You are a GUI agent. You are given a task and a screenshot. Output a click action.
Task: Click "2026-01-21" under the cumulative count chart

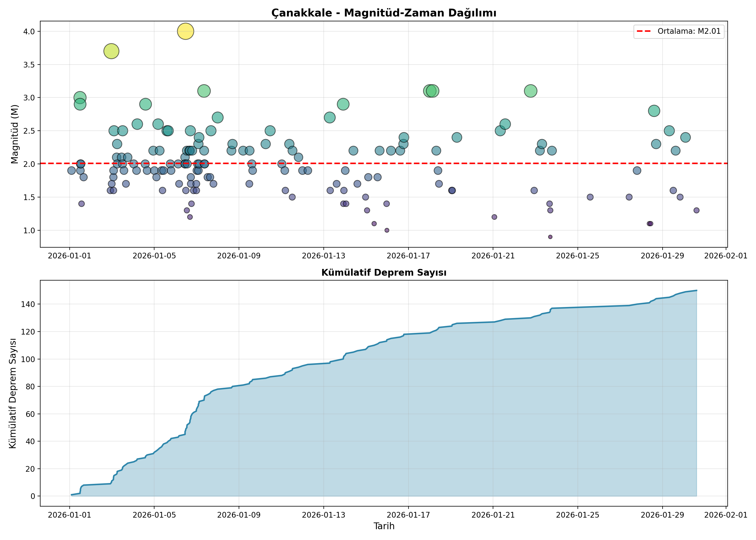493,515
